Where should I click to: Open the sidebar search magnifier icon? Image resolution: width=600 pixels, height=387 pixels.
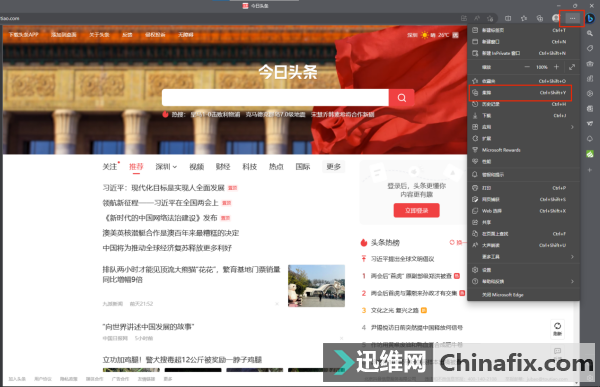(x=590, y=34)
